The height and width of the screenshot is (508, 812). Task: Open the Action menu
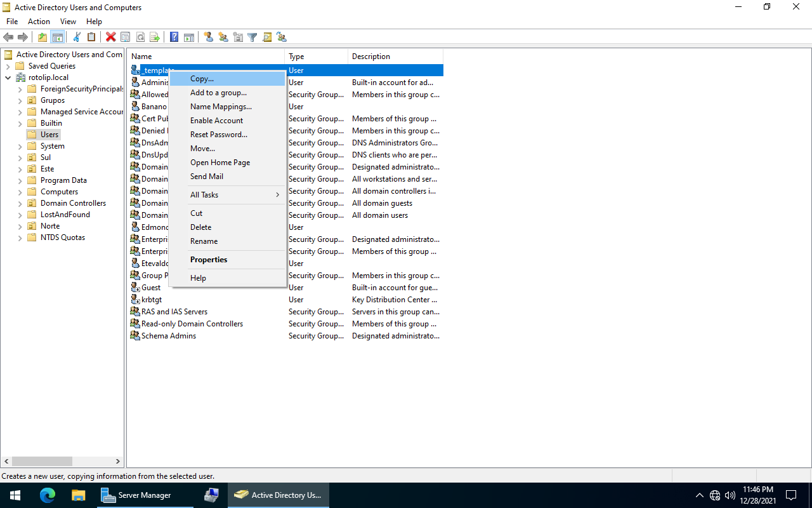39,22
